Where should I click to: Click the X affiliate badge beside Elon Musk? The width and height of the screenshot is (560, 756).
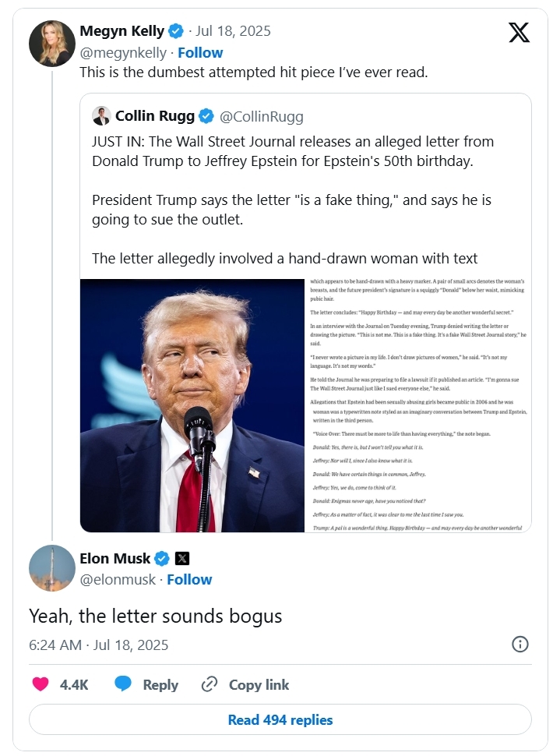181,559
